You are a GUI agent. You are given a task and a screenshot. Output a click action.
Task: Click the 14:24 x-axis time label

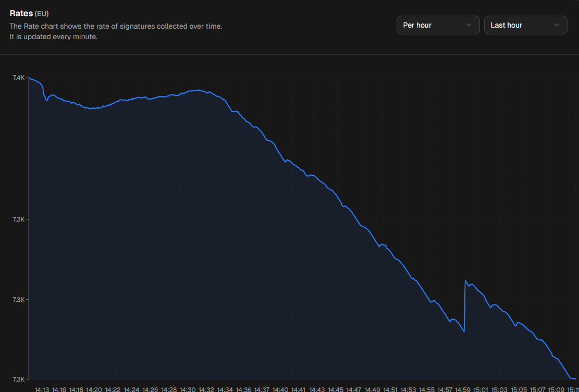[x=131, y=389]
